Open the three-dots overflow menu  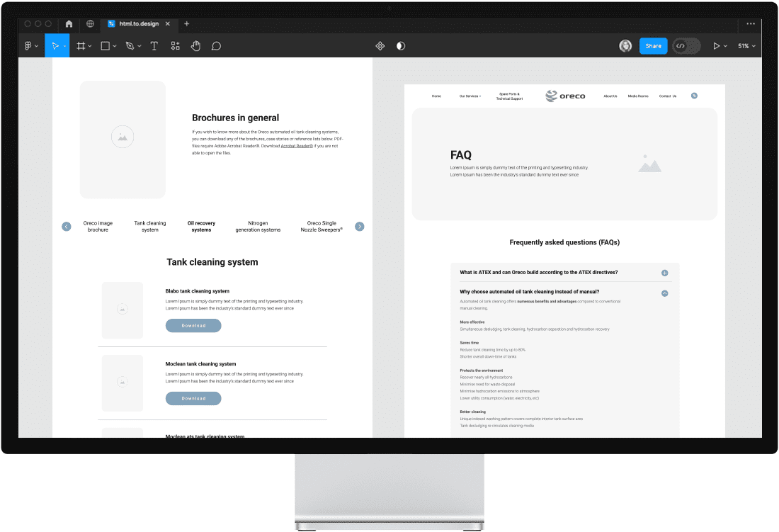[x=751, y=23]
